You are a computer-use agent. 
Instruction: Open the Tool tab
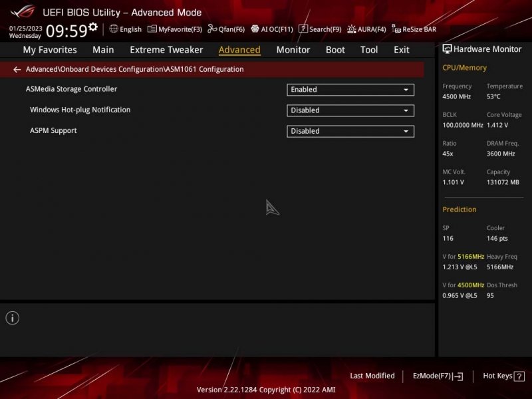[x=369, y=50]
